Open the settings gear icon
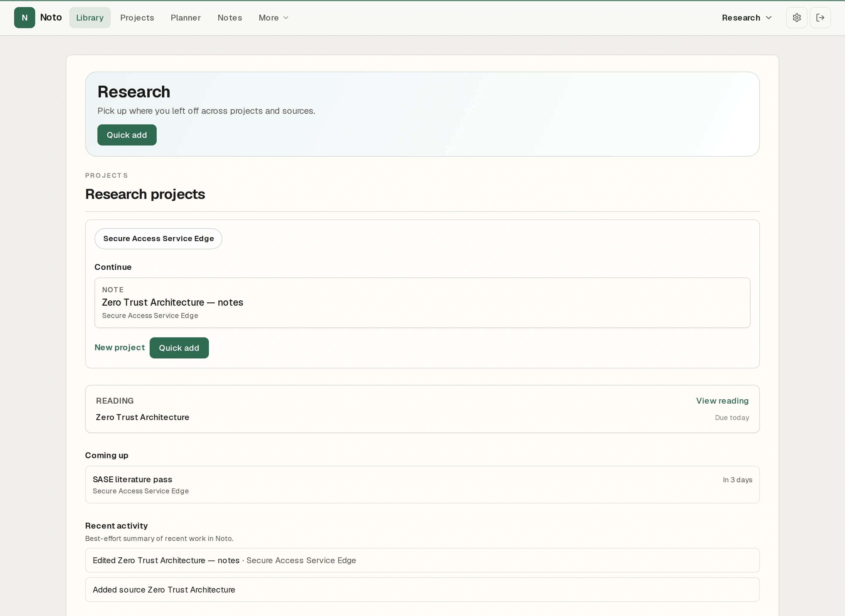This screenshot has height=616, width=845. [797, 18]
